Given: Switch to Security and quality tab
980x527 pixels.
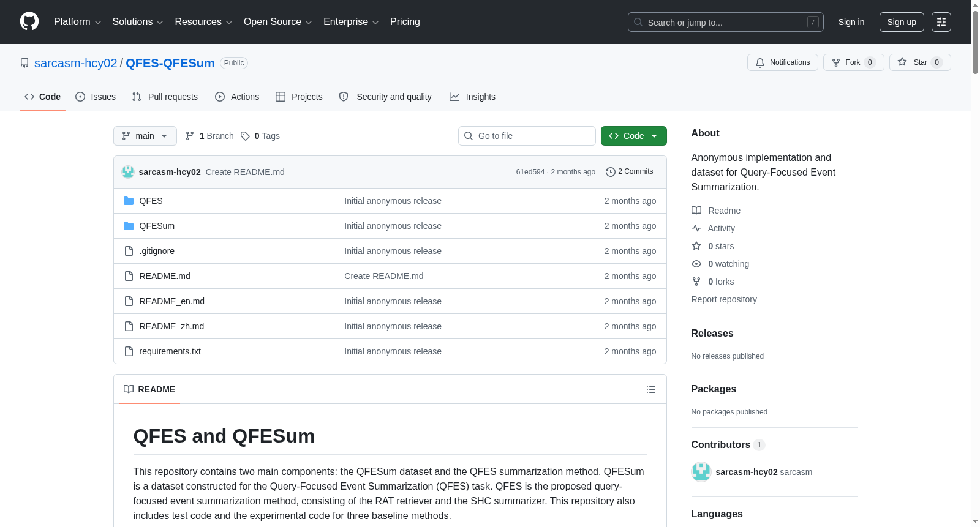Looking at the screenshot, I should (x=385, y=97).
